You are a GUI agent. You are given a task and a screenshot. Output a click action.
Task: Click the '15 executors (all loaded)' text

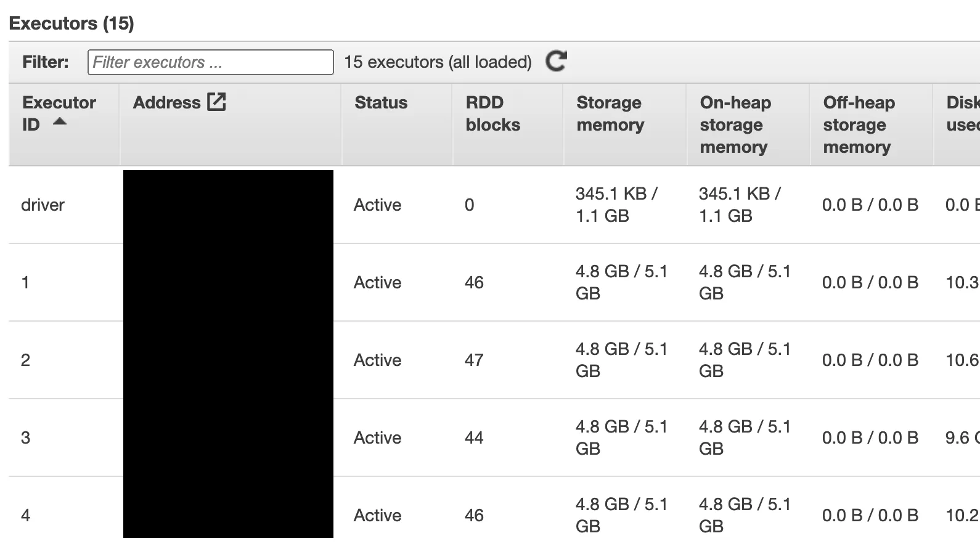[438, 62]
